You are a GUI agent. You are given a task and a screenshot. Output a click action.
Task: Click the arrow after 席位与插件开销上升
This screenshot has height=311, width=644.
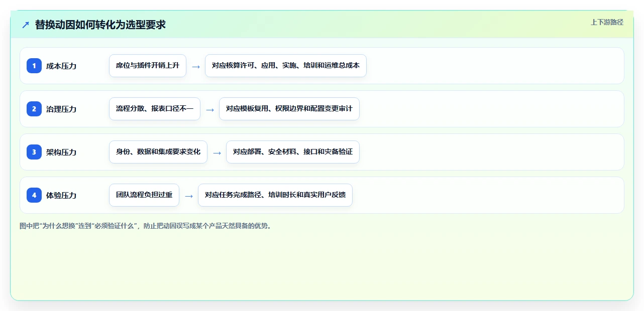(196, 66)
